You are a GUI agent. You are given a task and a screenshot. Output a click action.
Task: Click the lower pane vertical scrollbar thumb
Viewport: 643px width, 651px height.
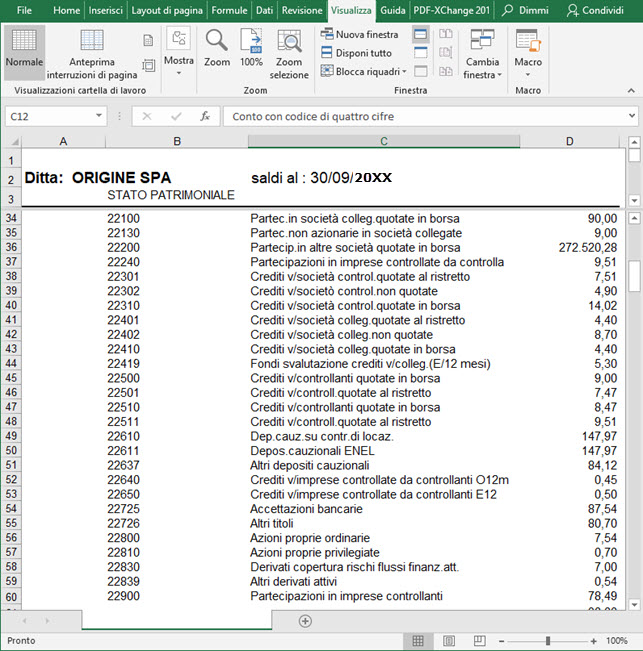point(634,276)
